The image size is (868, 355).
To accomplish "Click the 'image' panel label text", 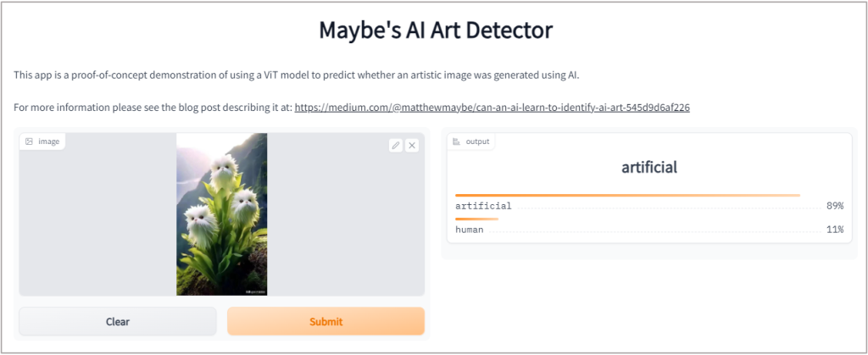I will [x=48, y=141].
